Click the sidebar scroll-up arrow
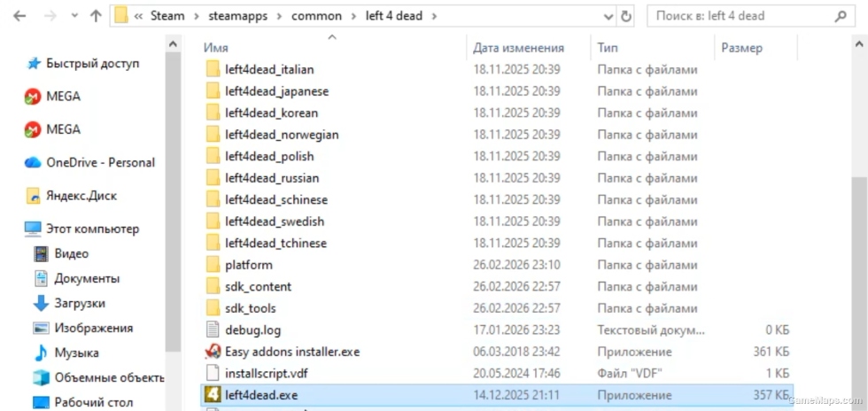Viewport: 868px width, 411px height. pos(173,43)
